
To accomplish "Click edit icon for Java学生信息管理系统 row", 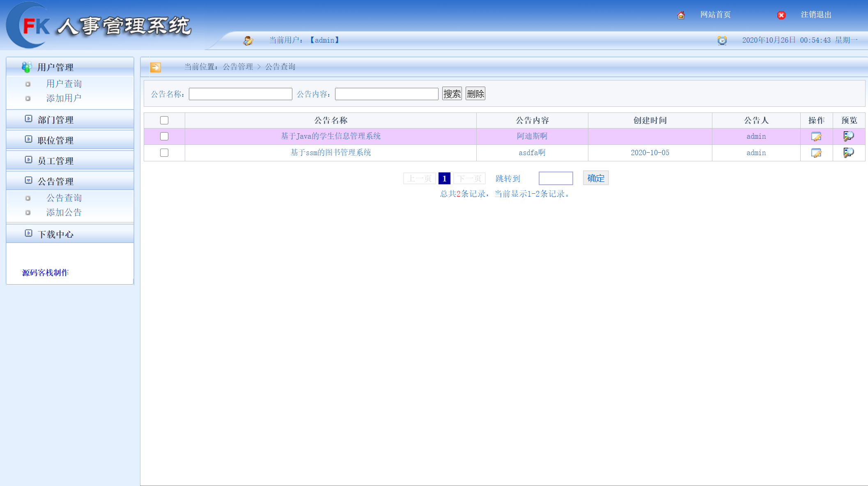I will [x=816, y=136].
